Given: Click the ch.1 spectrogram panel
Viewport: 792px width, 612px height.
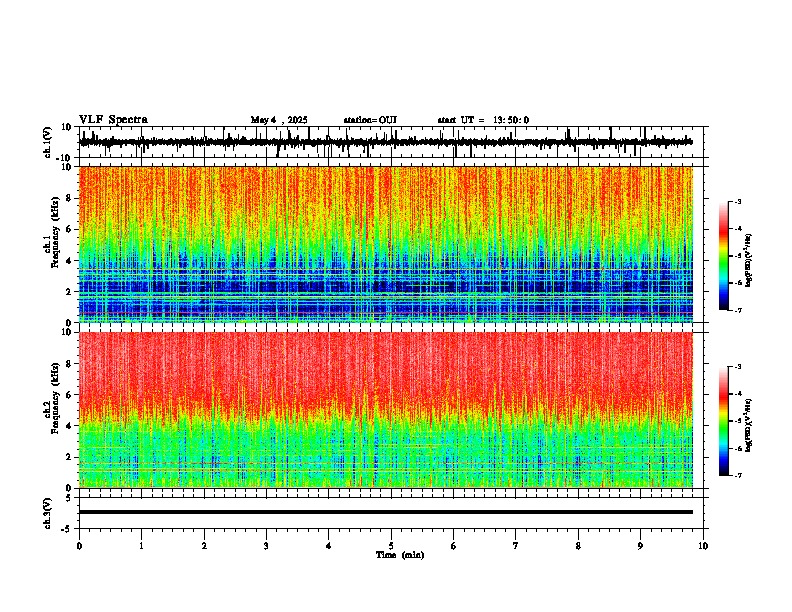Looking at the screenshot, I should [386, 244].
